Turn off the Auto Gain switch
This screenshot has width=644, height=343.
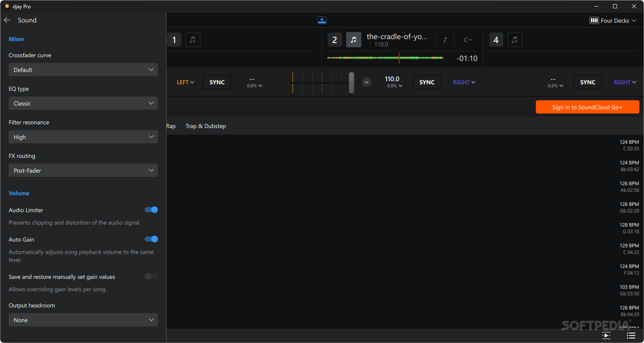click(x=151, y=239)
